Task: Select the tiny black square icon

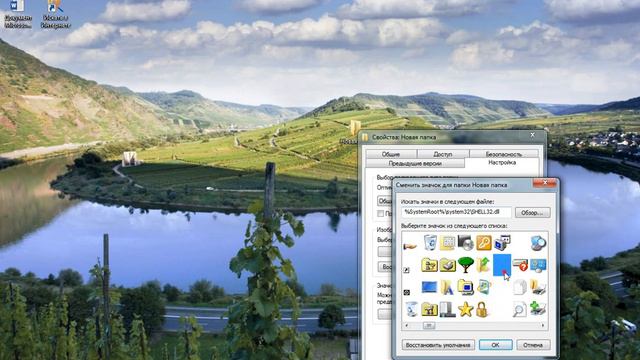Action: click(x=407, y=292)
